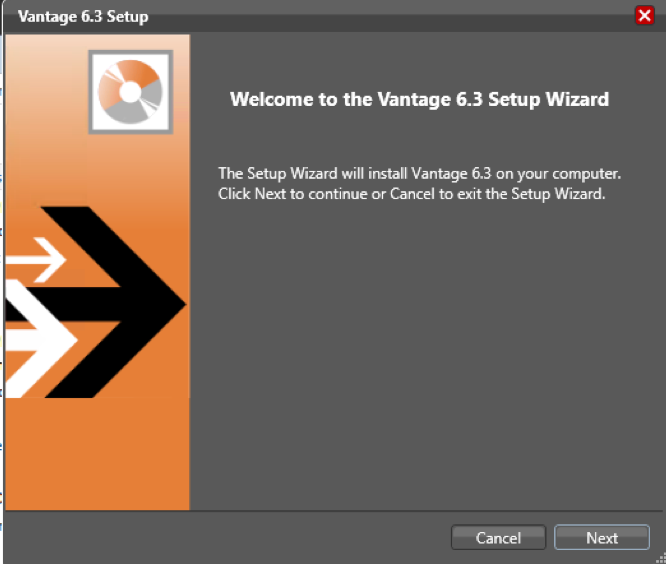Close the Vantage 6.3 Setup window
666x564 pixels.
(x=644, y=16)
